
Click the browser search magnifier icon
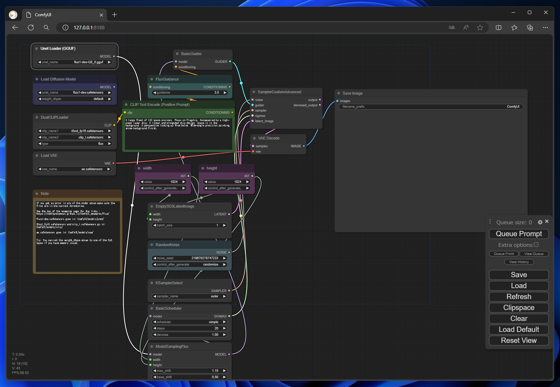coord(46,27)
